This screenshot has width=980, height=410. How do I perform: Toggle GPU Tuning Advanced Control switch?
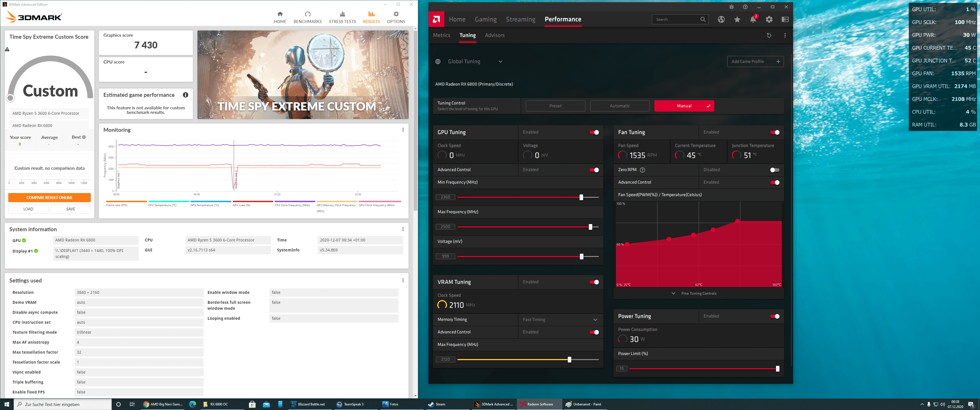coord(594,170)
